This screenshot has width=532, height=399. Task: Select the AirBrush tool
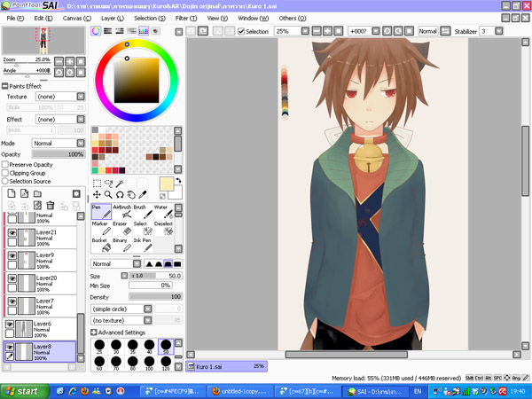(122, 212)
